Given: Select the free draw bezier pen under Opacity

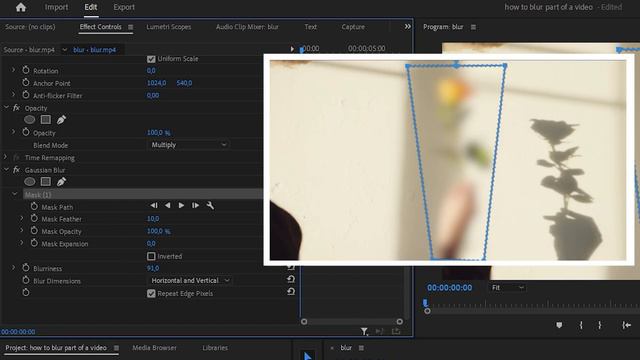Looking at the screenshot, I should [61, 120].
